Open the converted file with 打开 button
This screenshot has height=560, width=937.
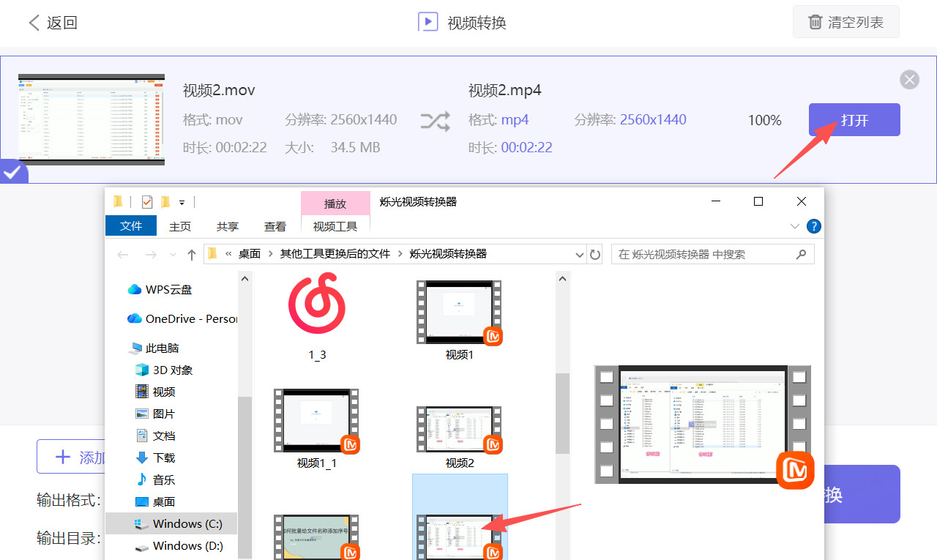[854, 120]
